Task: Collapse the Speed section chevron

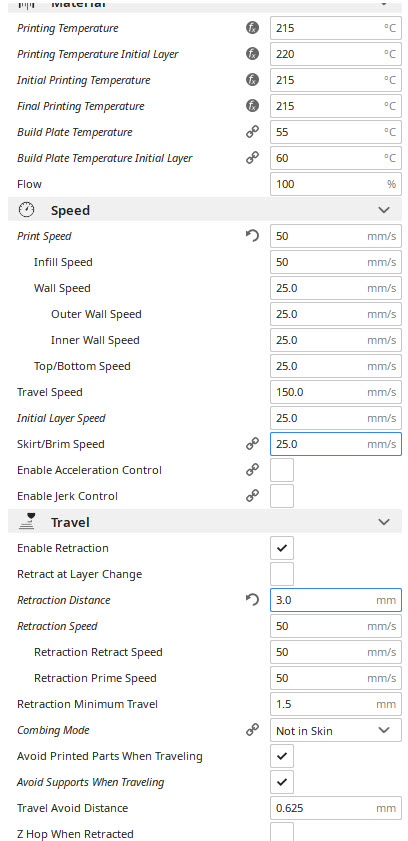Action: [x=384, y=210]
